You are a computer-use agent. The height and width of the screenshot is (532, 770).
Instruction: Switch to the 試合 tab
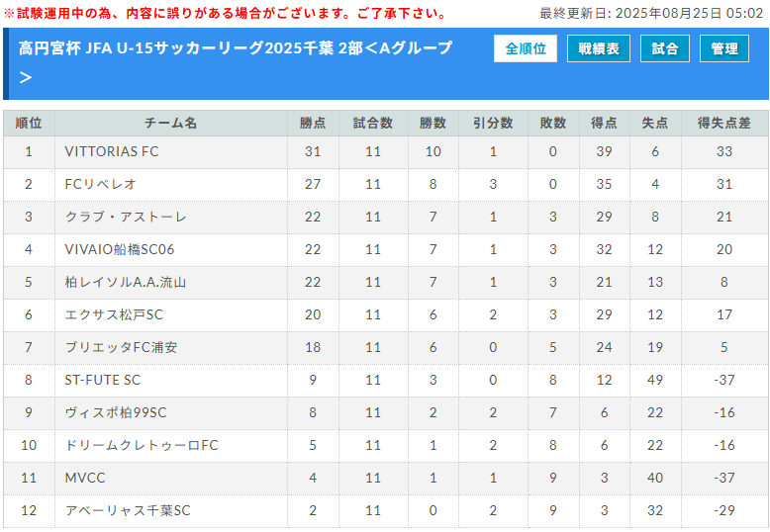[665, 48]
